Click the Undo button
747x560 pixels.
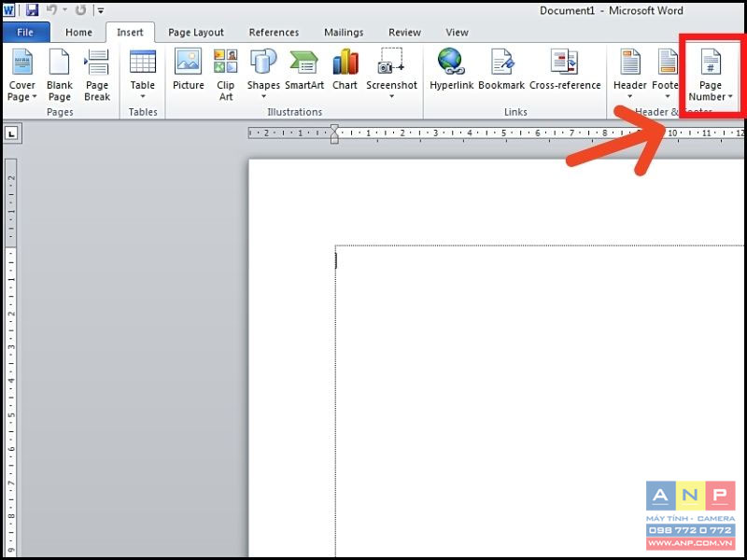click(51, 9)
